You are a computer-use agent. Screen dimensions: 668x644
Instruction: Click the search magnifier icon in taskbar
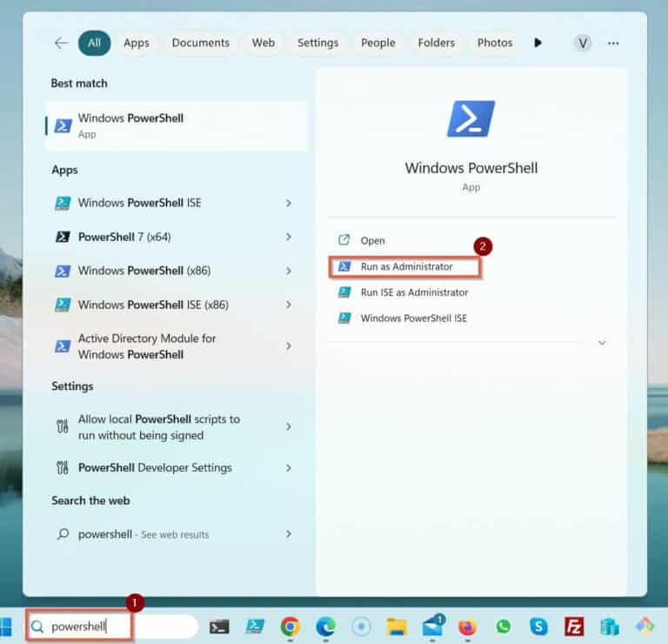37,627
